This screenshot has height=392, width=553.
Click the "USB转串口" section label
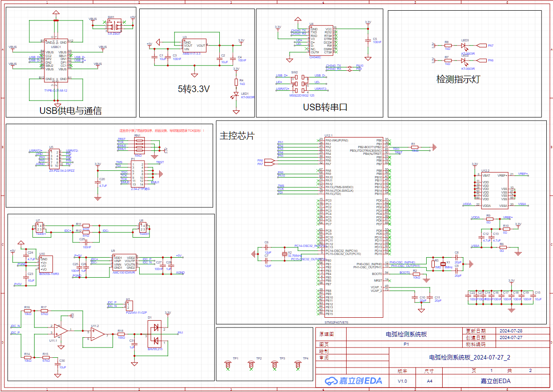325,107
